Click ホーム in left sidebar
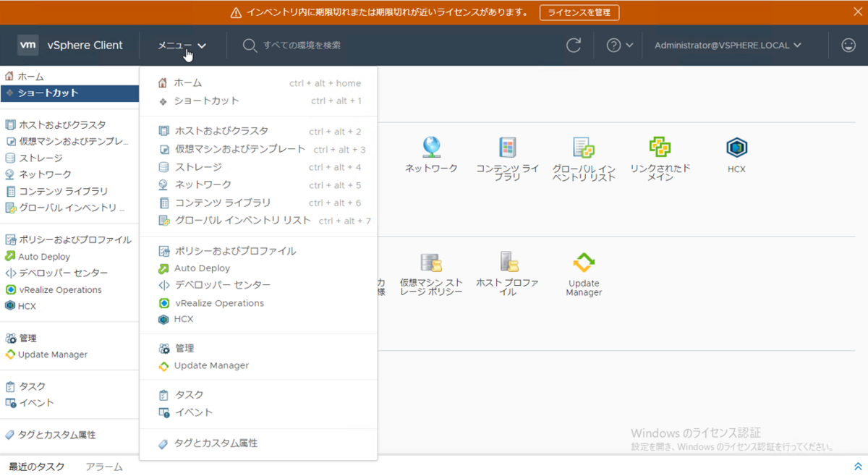Screen dimensions: 868x476 (x=69, y=76)
